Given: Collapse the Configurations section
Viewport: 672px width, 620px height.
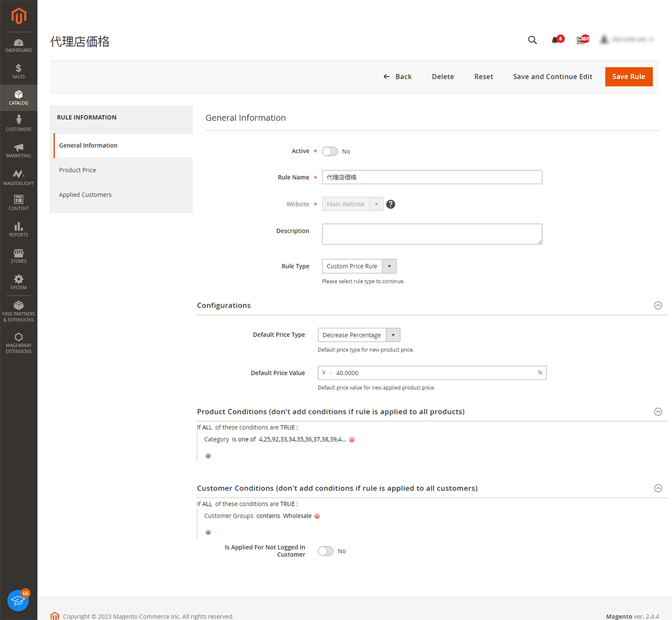Looking at the screenshot, I should tap(658, 305).
